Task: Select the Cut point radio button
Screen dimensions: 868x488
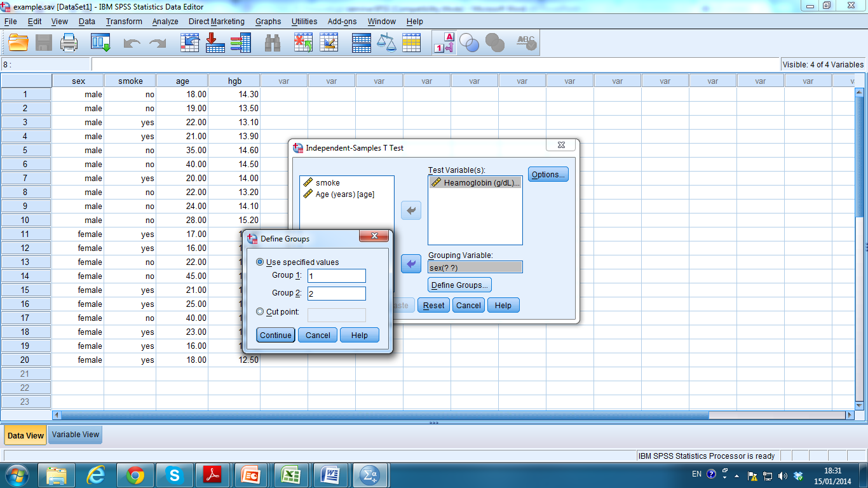Action: (x=260, y=312)
